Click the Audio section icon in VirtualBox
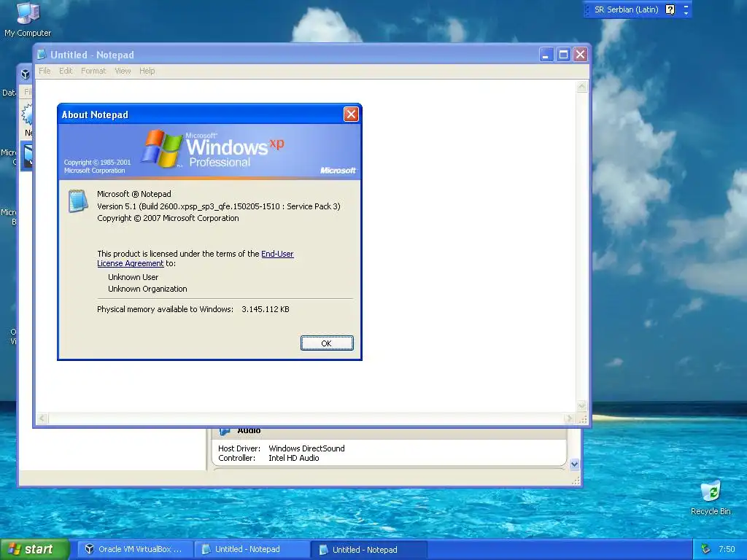Screen dimensions: 747x560 (225, 431)
